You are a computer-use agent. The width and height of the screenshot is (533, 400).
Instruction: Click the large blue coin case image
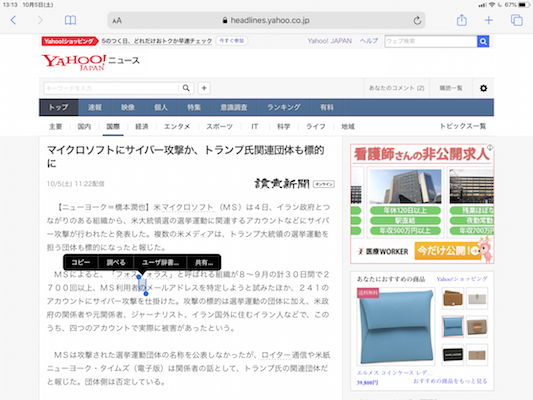click(x=396, y=327)
